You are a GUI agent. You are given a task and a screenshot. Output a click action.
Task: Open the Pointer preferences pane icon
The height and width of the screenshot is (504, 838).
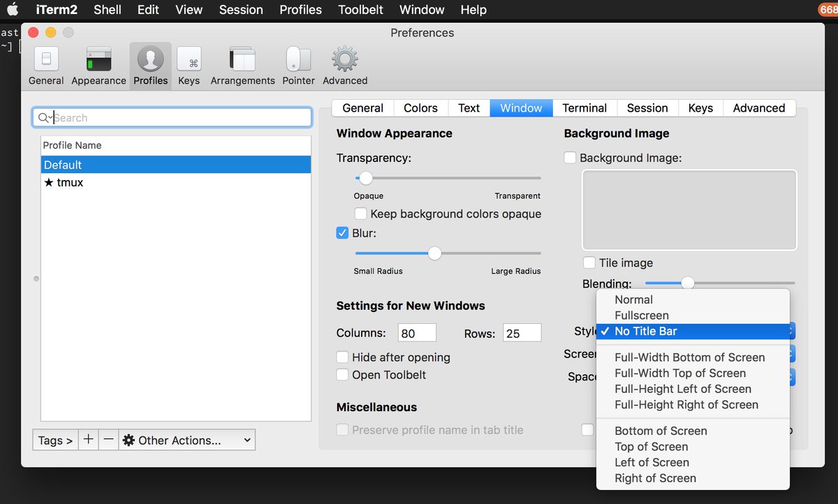point(298,59)
